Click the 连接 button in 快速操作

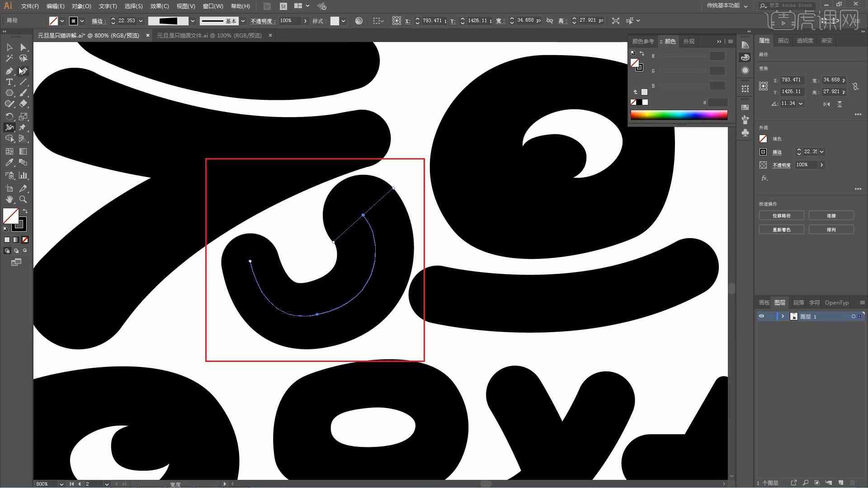831,216
